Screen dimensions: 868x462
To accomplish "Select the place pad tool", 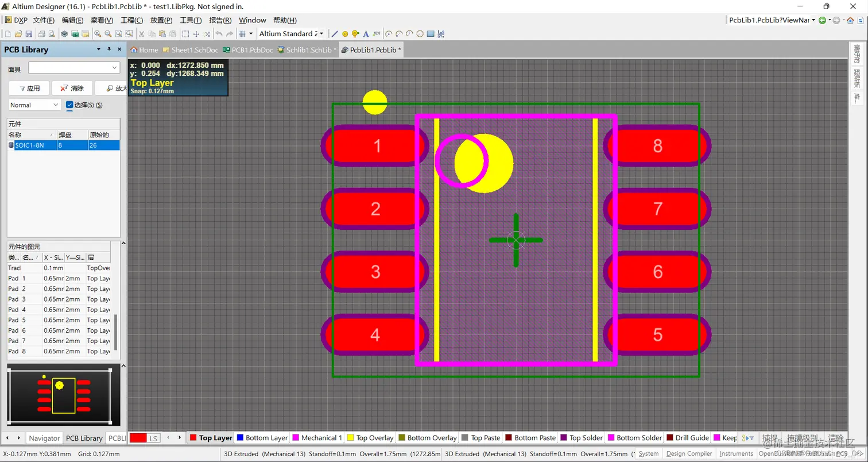I will [345, 34].
